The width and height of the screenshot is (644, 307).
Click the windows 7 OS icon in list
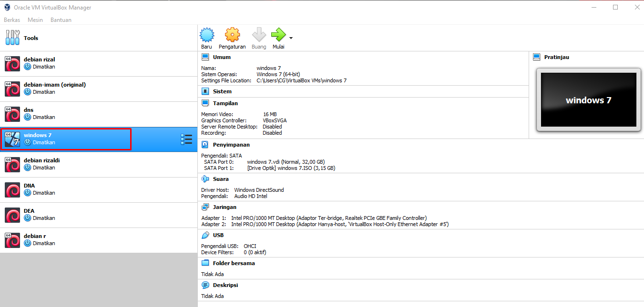(12, 139)
